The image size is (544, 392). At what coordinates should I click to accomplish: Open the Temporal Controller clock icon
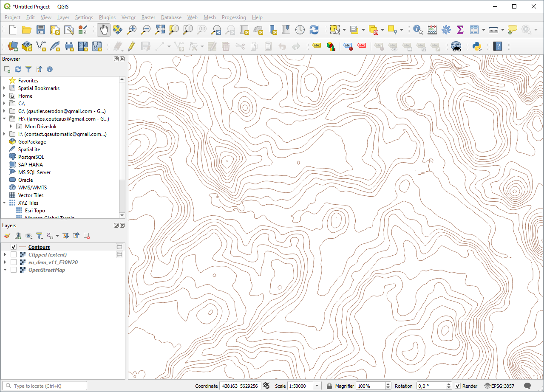[300, 30]
